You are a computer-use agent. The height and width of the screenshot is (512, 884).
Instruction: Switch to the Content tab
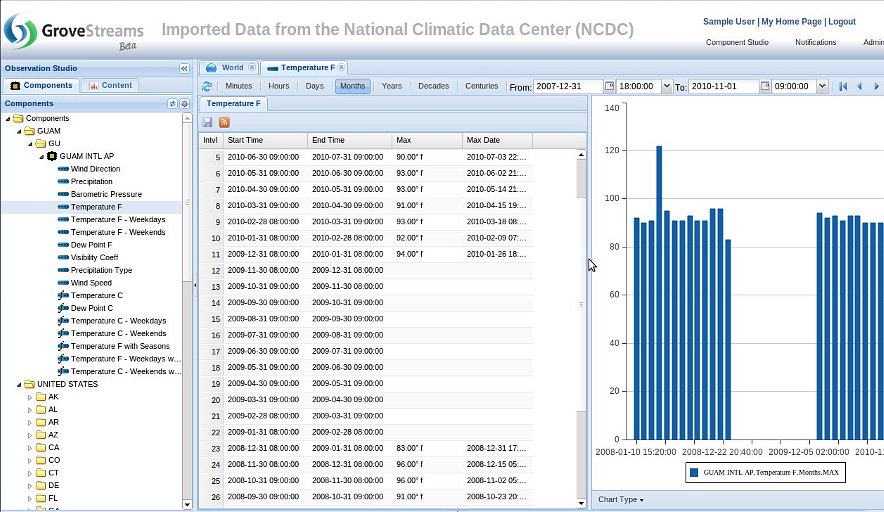pos(110,86)
